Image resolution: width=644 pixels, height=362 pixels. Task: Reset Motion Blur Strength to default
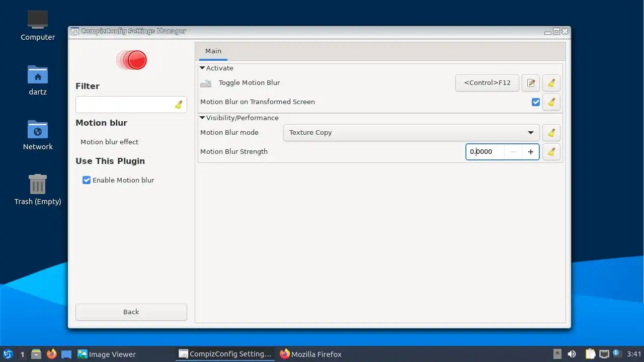point(551,152)
